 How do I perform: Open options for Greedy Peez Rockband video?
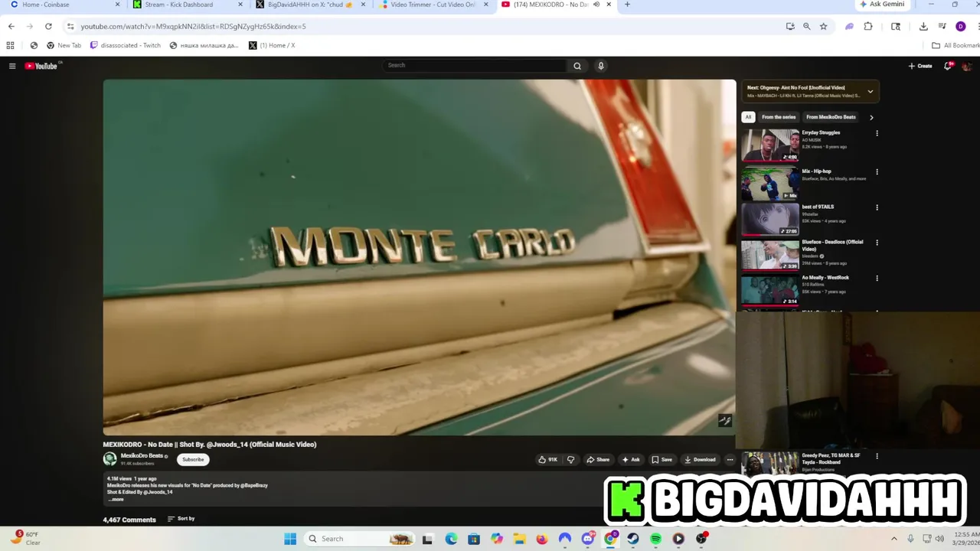(x=877, y=456)
